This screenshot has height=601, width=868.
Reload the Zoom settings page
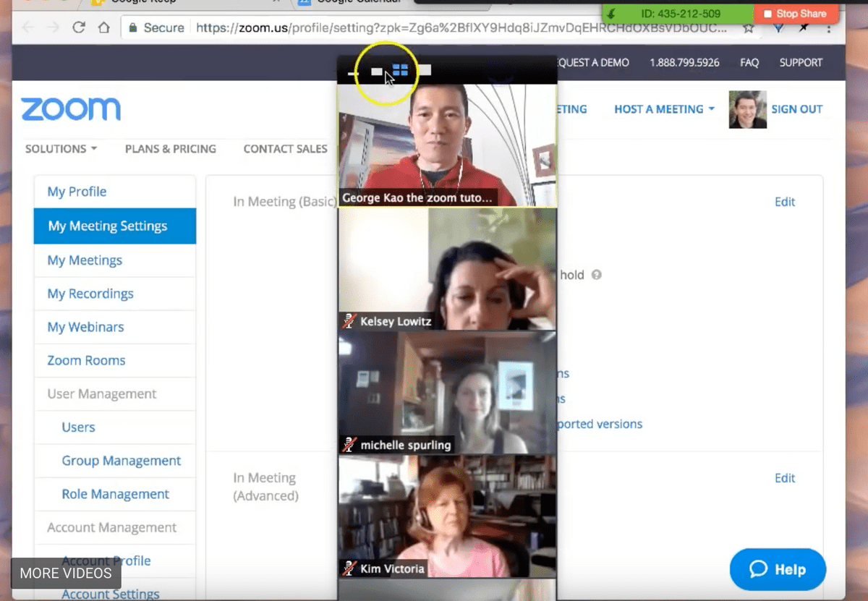[79, 28]
